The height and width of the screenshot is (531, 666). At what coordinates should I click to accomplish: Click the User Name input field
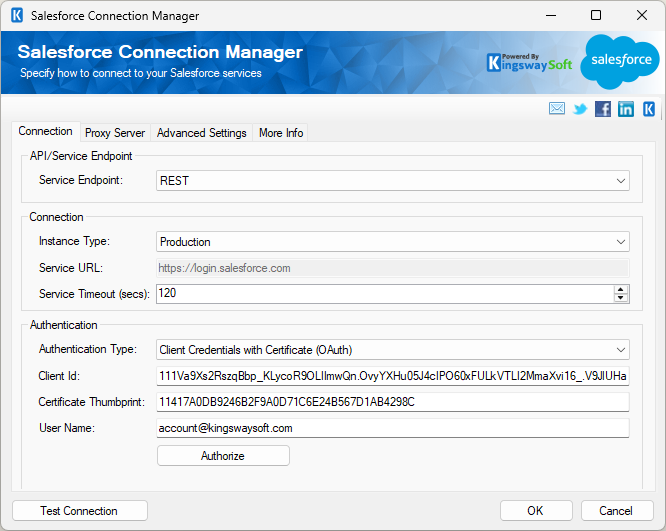click(392, 428)
